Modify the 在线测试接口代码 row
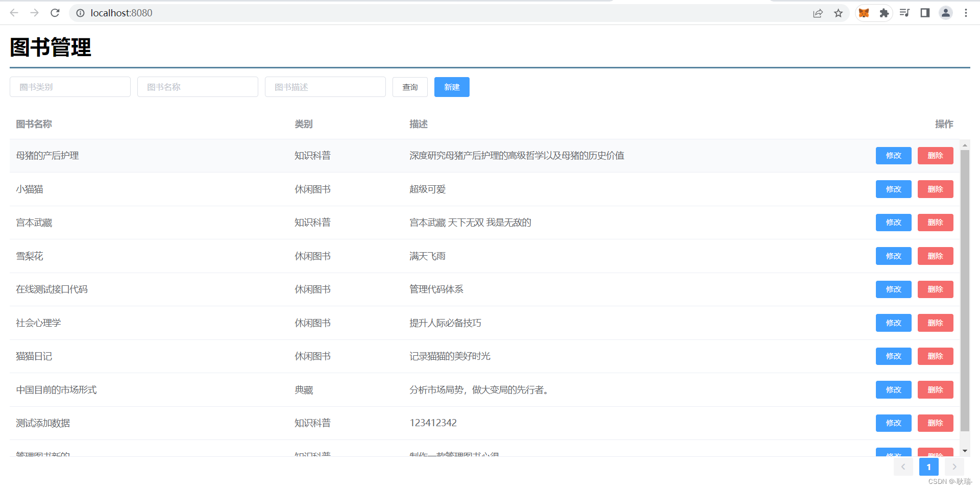The height and width of the screenshot is (490, 980). tap(893, 289)
